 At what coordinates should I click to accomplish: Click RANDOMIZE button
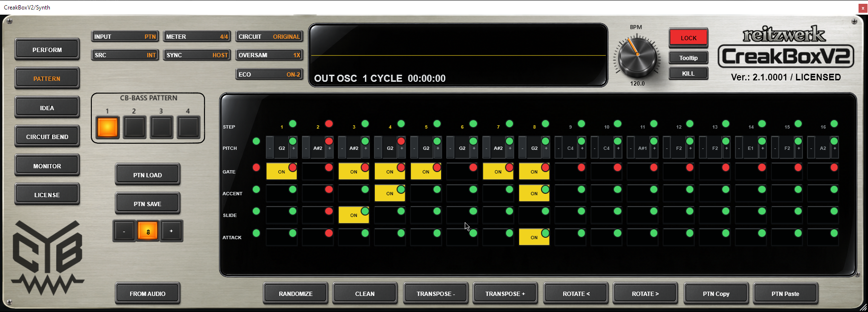(295, 294)
